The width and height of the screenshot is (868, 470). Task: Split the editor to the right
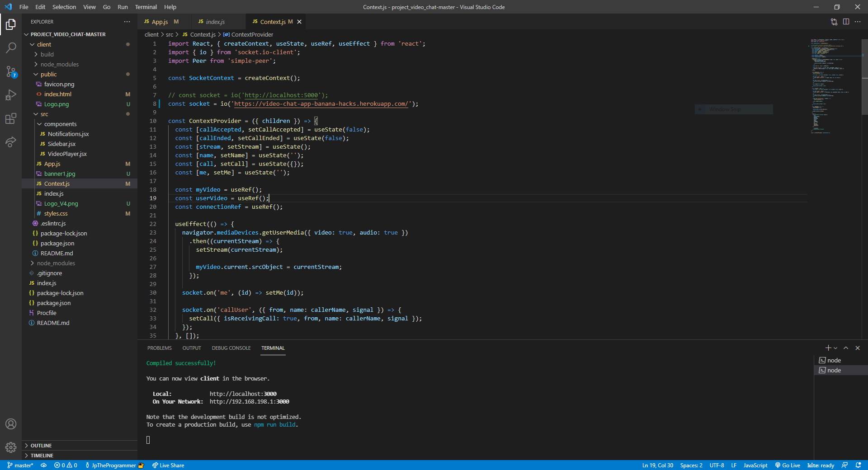[846, 22]
